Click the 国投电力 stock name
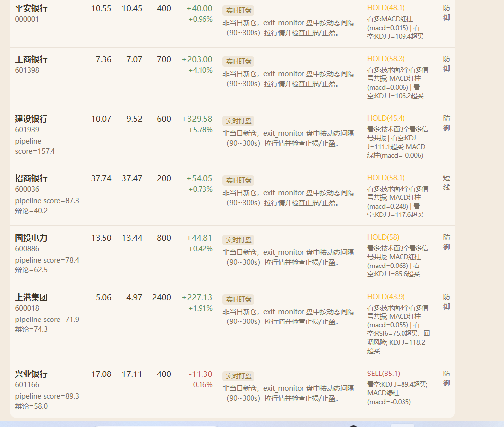 tap(31, 238)
